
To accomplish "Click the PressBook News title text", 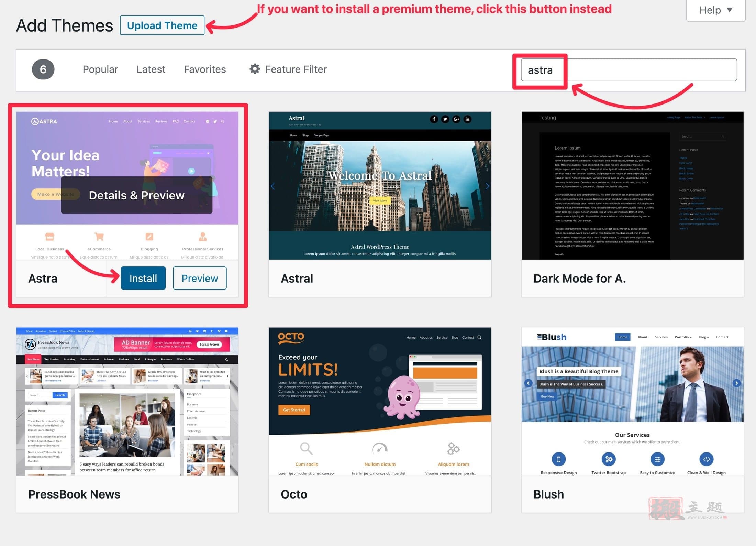I will tap(74, 494).
